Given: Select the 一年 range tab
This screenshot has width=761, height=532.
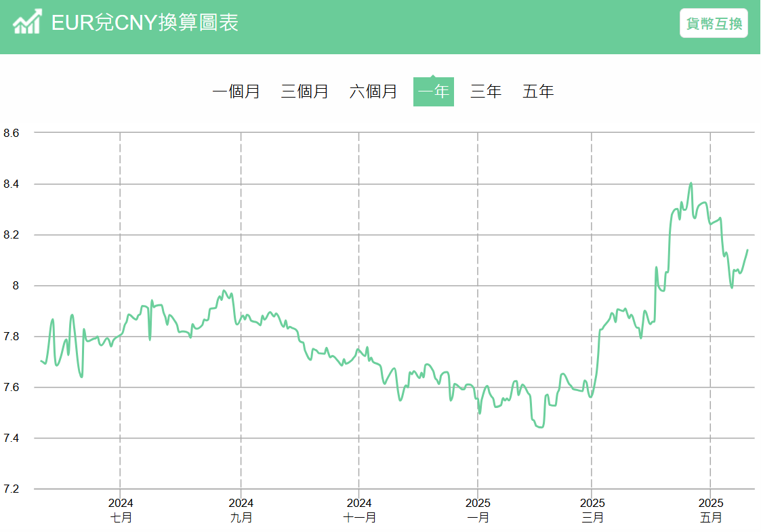Looking at the screenshot, I should tap(434, 91).
